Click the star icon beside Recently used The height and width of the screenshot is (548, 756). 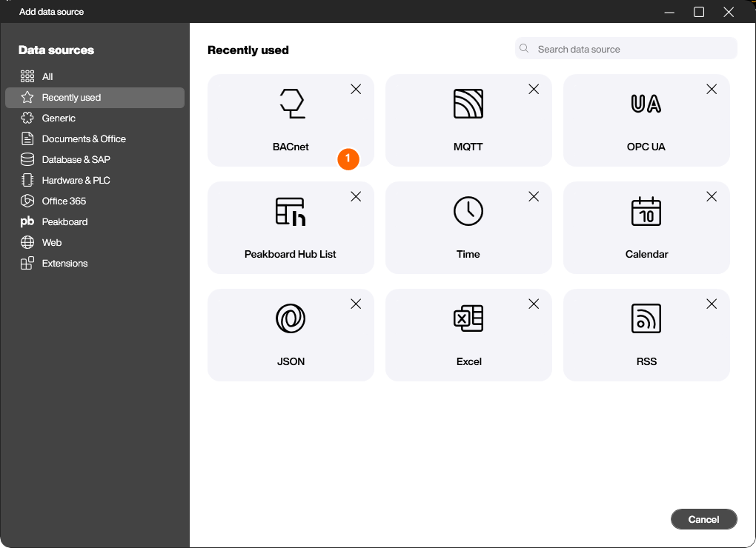(x=27, y=97)
